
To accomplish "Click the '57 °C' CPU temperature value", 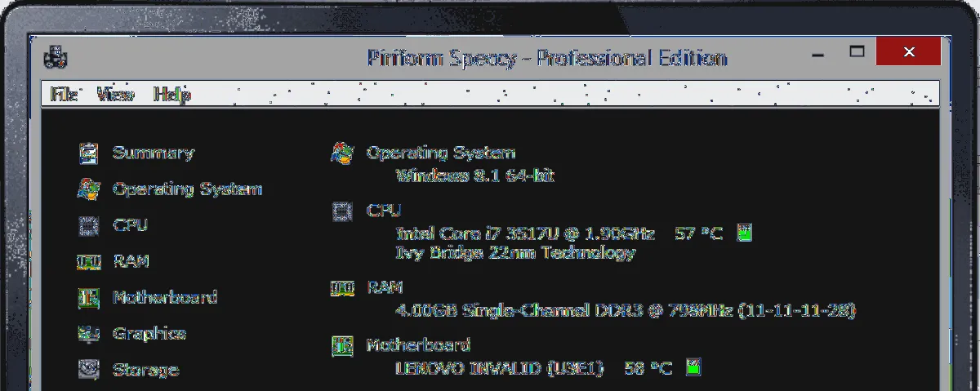I will (x=699, y=233).
